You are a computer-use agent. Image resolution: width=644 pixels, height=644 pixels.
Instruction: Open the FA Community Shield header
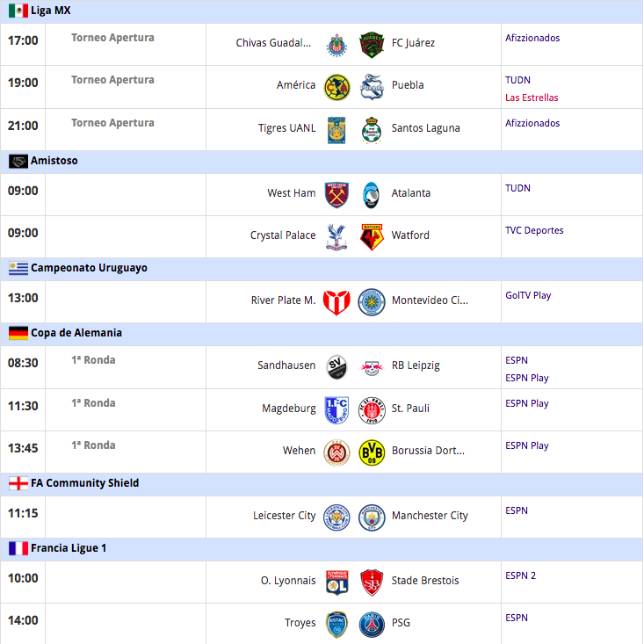(x=322, y=483)
